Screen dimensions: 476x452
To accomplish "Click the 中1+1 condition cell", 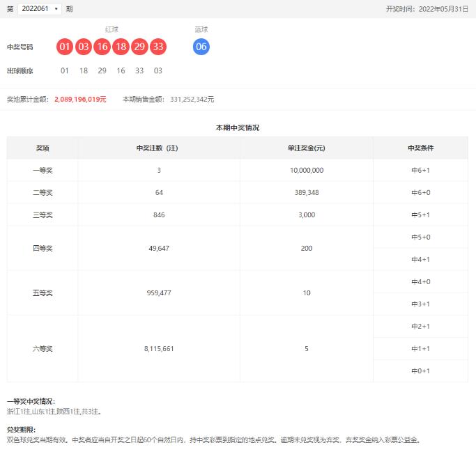I will click(x=421, y=349).
